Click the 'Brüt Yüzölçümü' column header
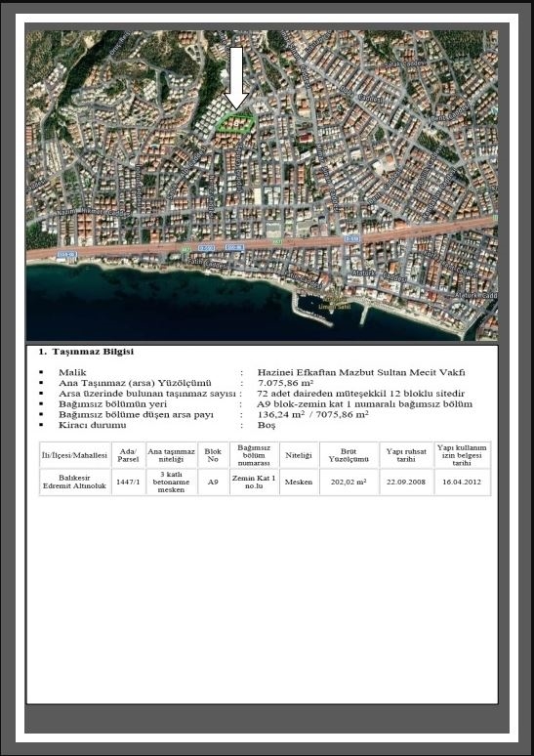Viewport: 534px width, 756px height. pos(349,455)
